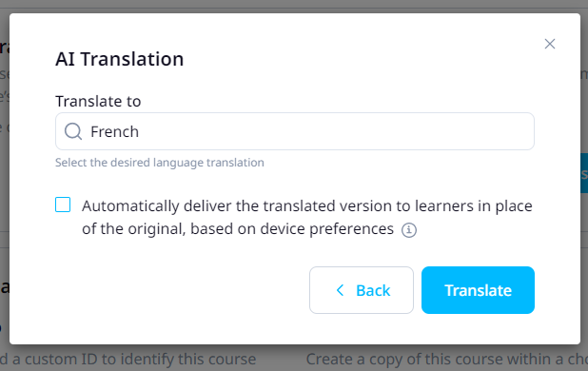Click the magnifier icon in the Translate to field
The width and height of the screenshot is (588, 371).
pos(73,131)
